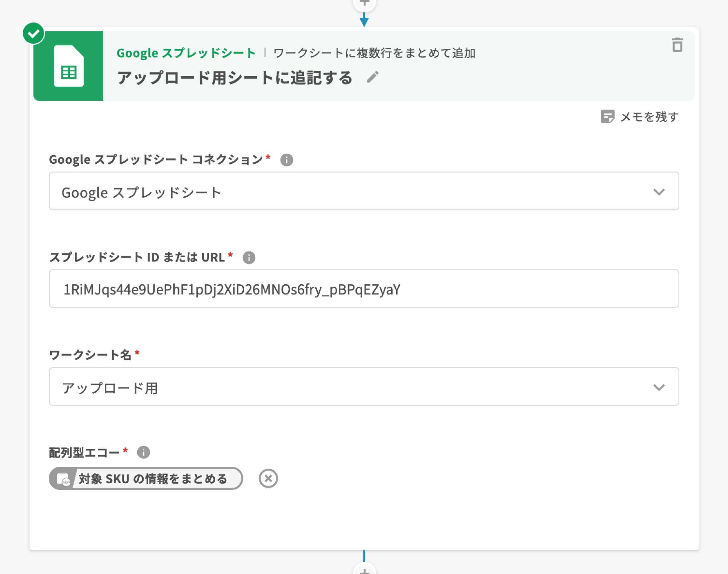Click the step title アップロード用シートに追記する
Screen dimensions: 728x574
coord(234,78)
